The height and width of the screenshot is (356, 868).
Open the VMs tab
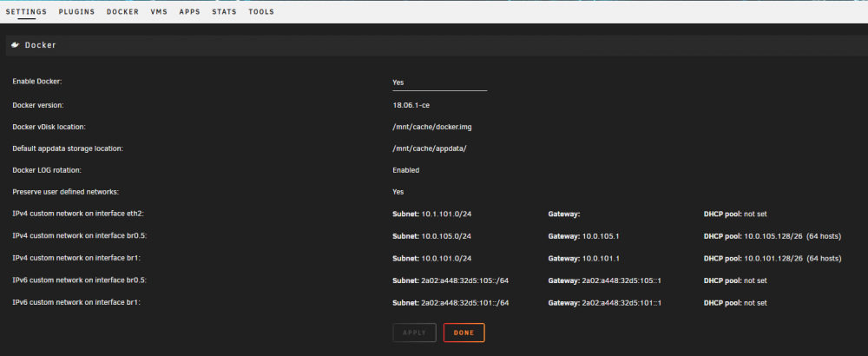[160, 11]
